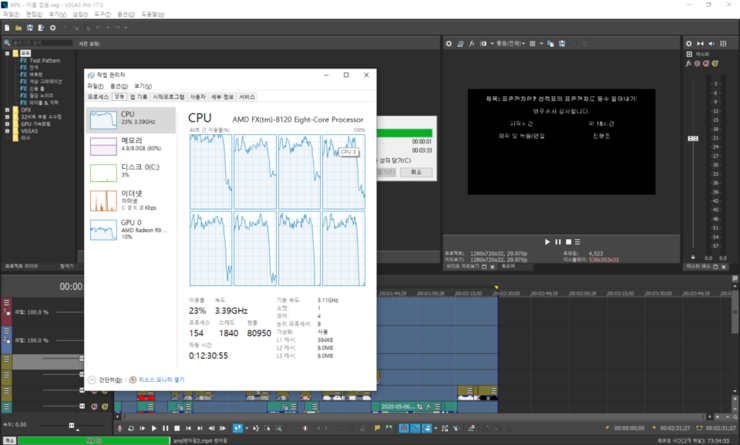740x445 pixels.
Task: Click Cancel in the render progress dialog
Action: point(416,172)
